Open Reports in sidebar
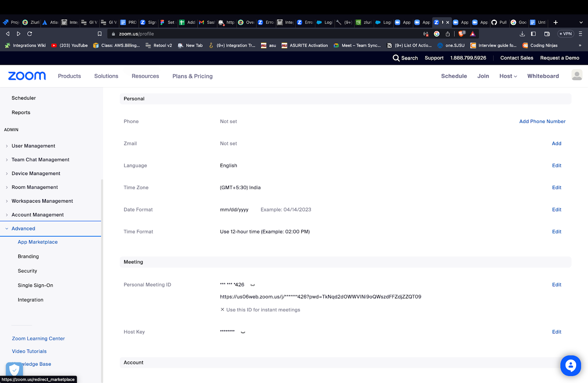Screen dimensions: 588x383 click(x=21, y=113)
